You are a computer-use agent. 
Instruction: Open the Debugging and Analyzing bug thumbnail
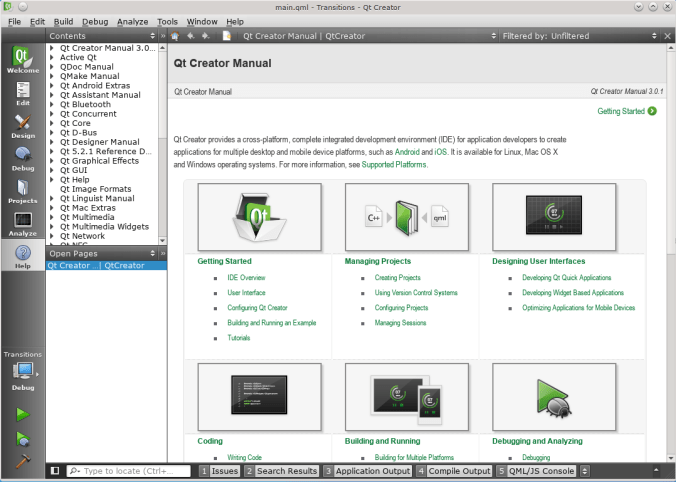point(554,397)
